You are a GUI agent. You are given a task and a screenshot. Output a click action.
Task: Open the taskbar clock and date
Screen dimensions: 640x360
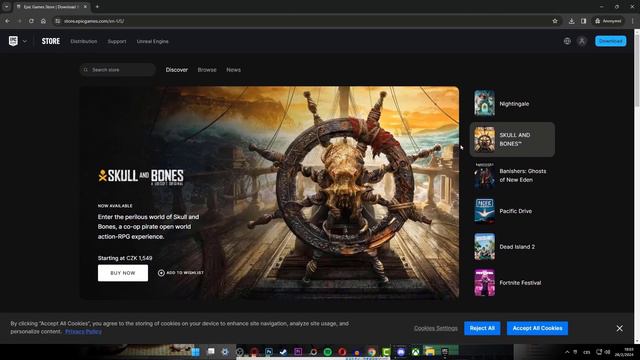624,352
